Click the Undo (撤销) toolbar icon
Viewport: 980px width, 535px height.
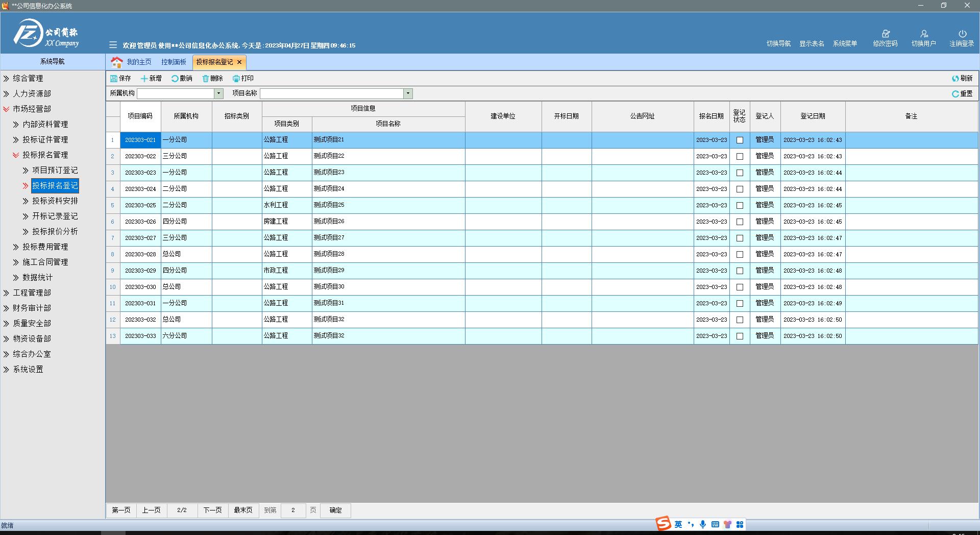[x=175, y=79]
